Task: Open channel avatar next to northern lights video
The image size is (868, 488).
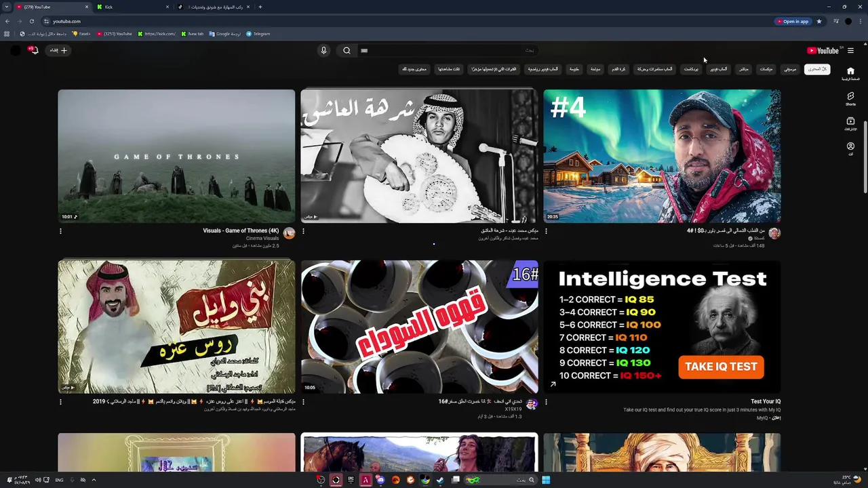Action: pos(774,233)
